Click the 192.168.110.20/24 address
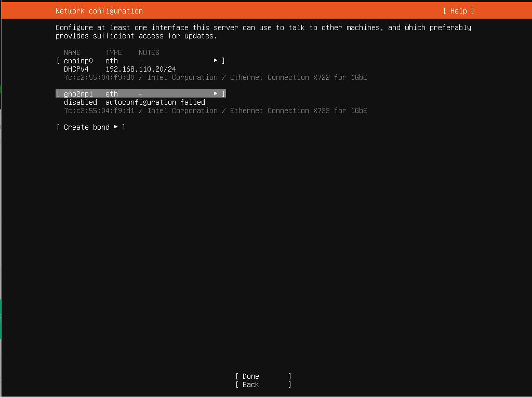This screenshot has width=532, height=397. [x=140, y=69]
